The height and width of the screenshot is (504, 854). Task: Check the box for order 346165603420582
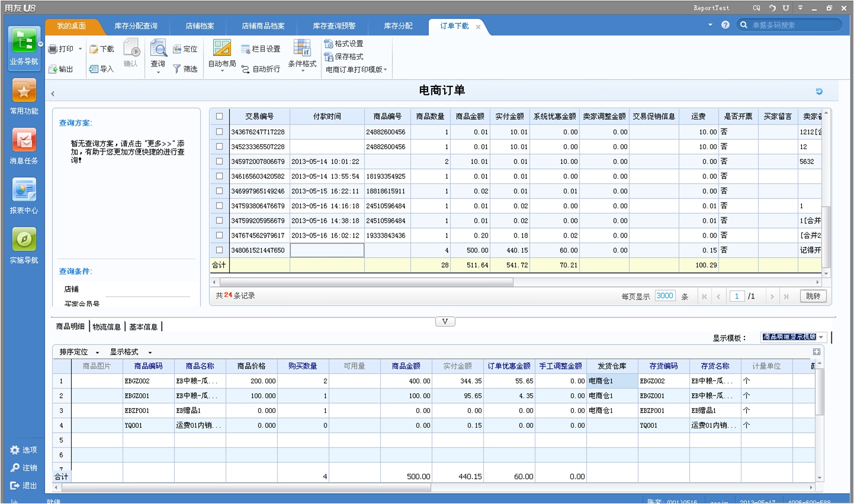click(219, 176)
